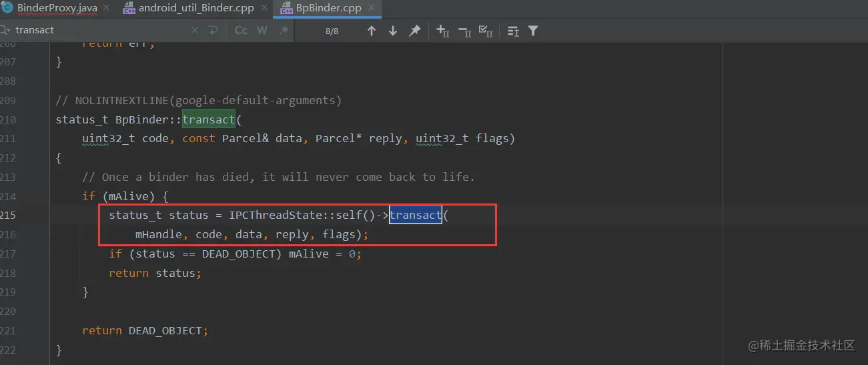Click 'mHandle' on line 216
This screenshot has width=868, height=365.
(x=158, y=235)
